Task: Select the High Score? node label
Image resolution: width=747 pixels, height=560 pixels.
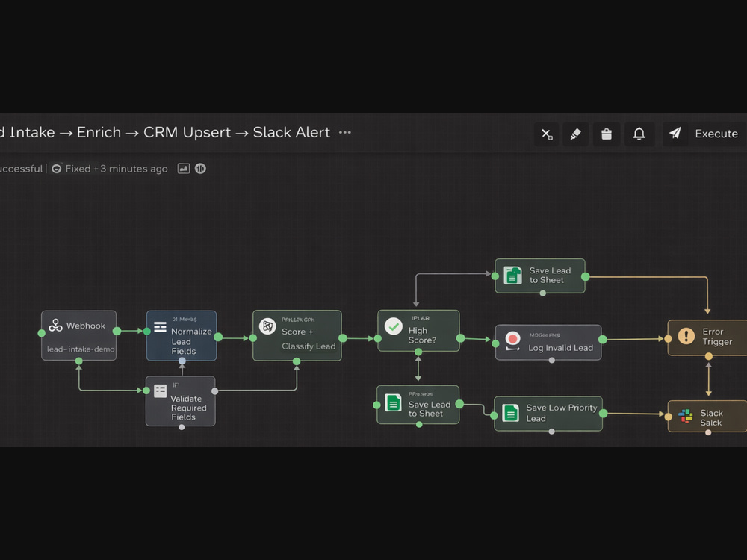Action: [x=421, y=335]
